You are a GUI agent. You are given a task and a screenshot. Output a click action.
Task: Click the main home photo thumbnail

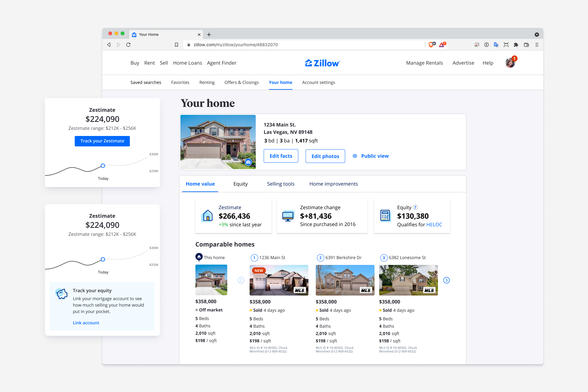click(x=218, y=142)
